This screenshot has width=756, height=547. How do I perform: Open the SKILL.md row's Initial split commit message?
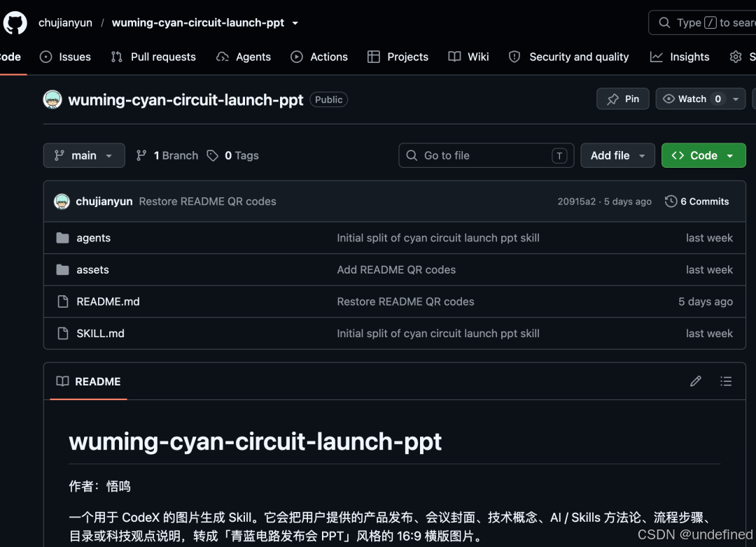click(438, 334)
